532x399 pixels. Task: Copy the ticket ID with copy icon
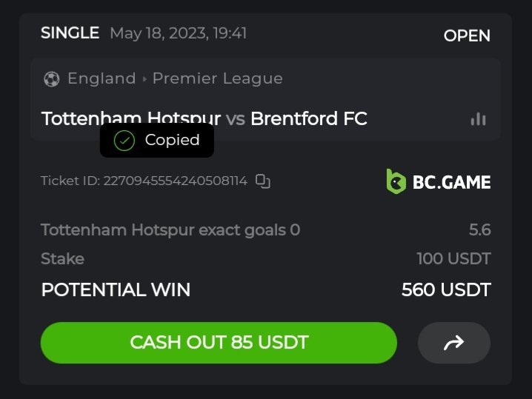point(263,181)
